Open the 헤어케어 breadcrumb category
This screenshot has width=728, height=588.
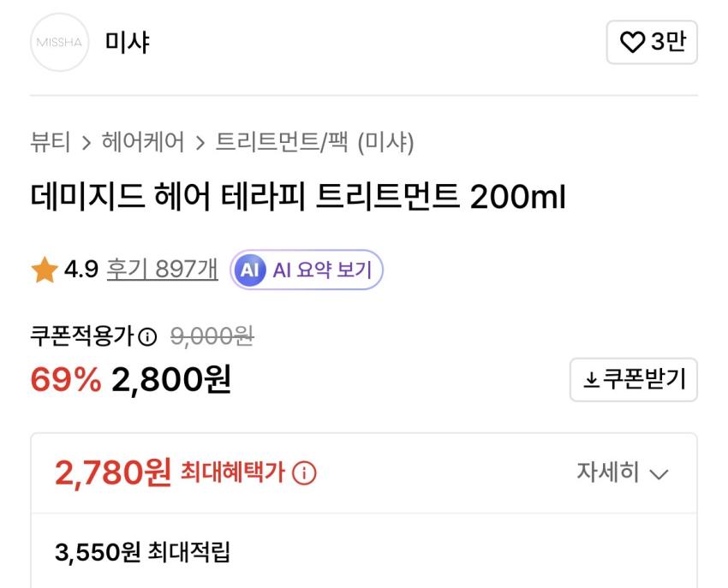142,141
